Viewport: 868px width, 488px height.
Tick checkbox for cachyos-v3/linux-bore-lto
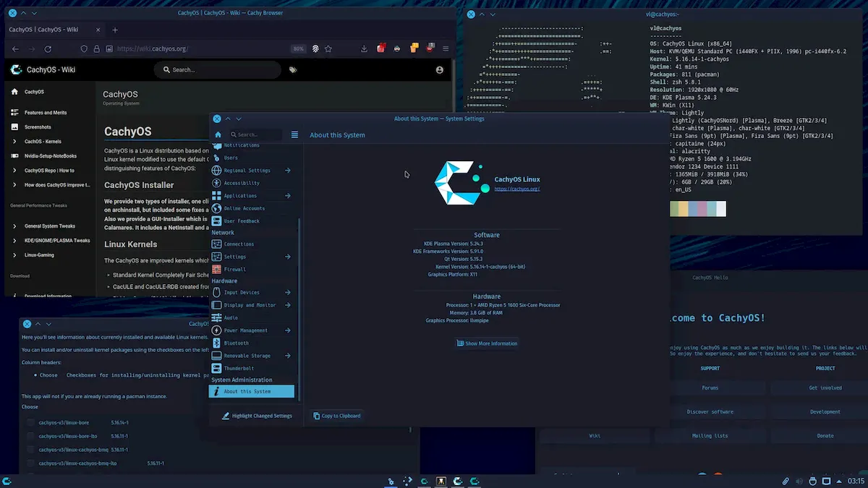(x=30, y=436)
